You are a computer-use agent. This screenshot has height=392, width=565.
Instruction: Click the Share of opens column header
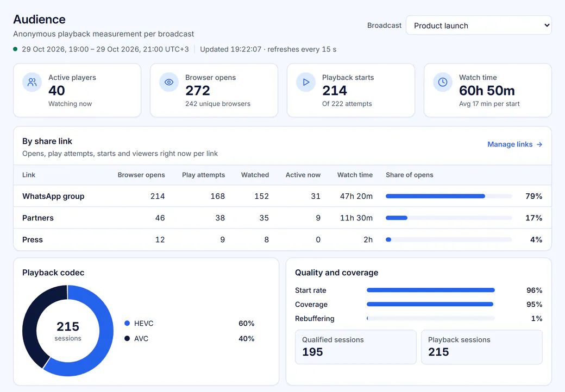tap(409, 175)
